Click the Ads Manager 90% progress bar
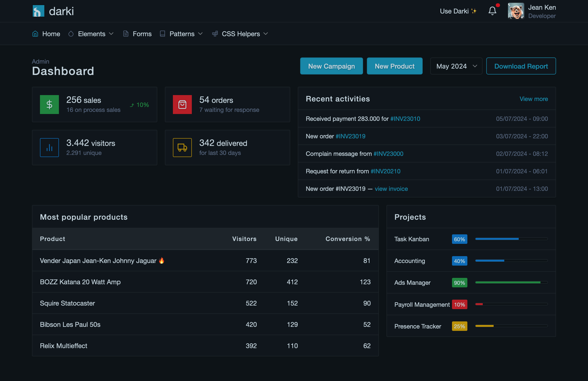 (x=511, y=282)
